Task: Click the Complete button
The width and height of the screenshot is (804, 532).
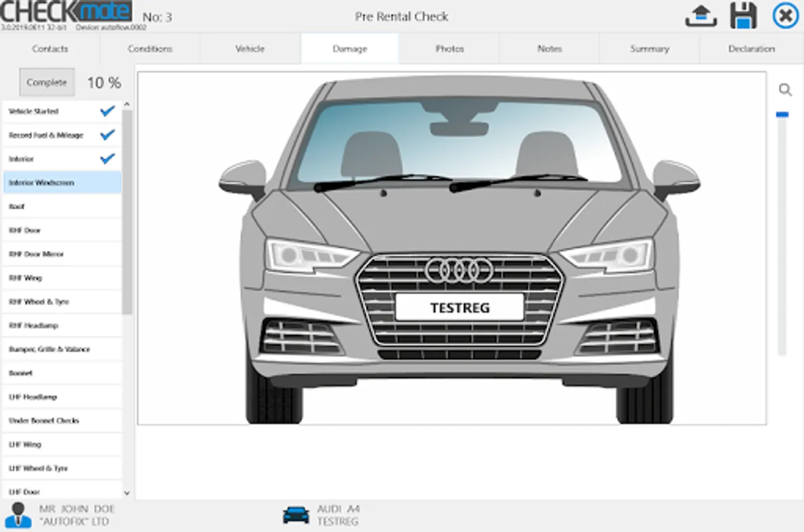Action: pyautogui.click(x=47, y=82)
